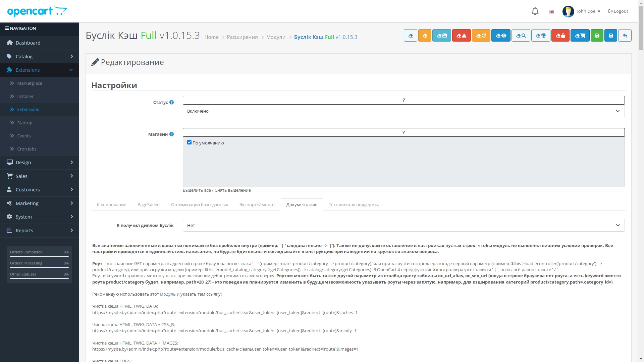The width and height of the screenshot is (644, 362).
Task: Click the Home breadcrumb link
Action: point(211,37)
